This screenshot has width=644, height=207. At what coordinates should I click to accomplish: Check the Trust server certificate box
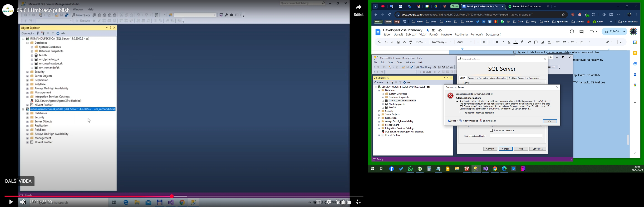[491, 131]
